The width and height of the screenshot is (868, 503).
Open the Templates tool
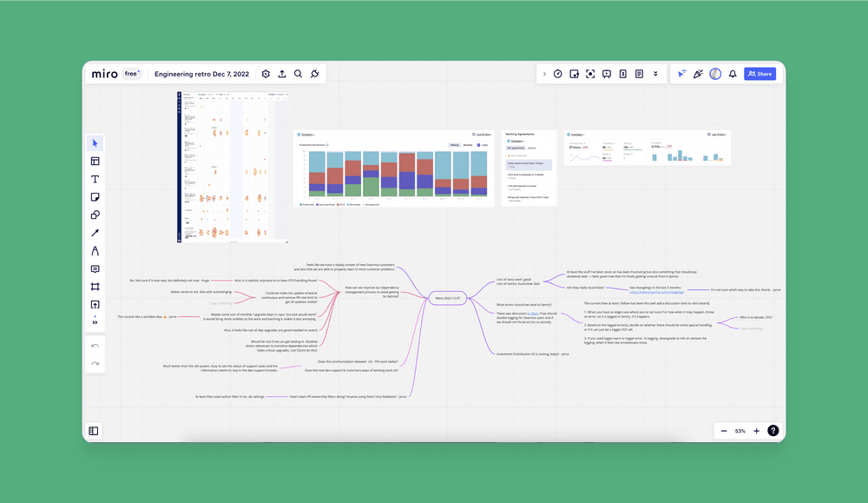tap(95, 162)
